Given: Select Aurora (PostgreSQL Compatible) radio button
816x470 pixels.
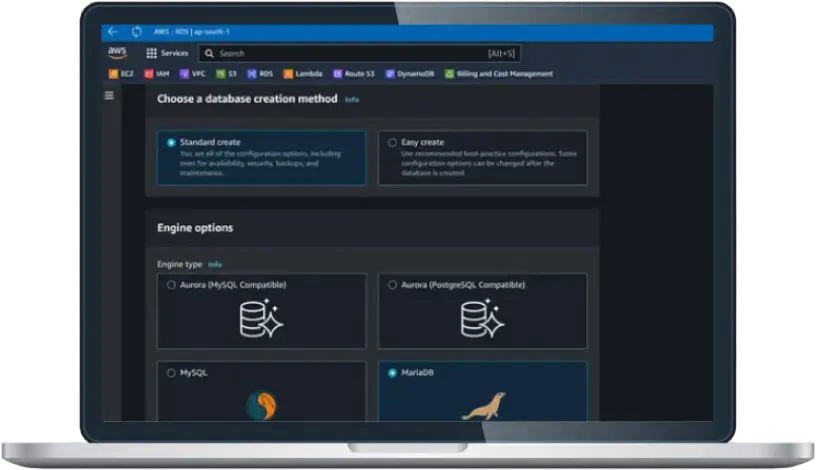Looking at the screenshot, I should point(392,285).
